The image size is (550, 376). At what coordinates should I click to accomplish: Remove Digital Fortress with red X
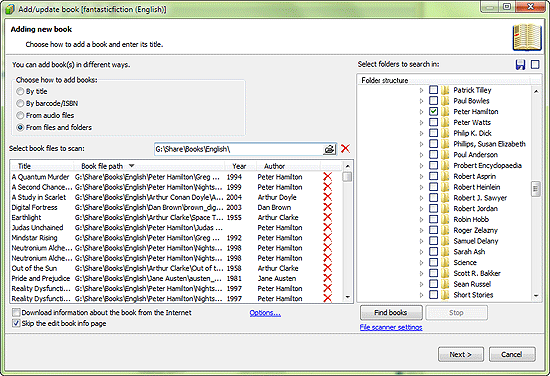click(x=327, y=207)
